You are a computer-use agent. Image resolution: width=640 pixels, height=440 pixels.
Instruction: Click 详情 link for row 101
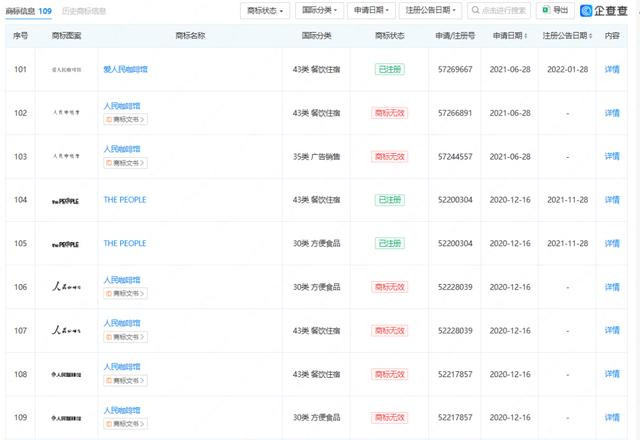[612, 70]
